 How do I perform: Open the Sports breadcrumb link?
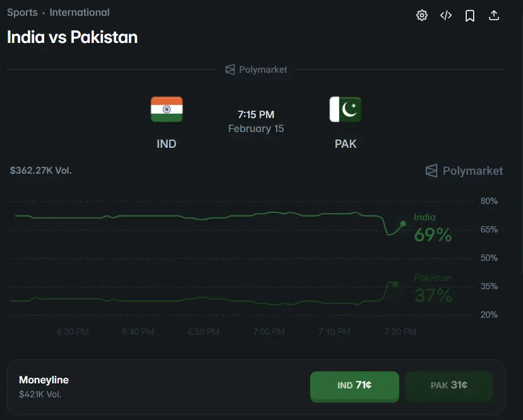pyautogui.click(x=22, y=12)
